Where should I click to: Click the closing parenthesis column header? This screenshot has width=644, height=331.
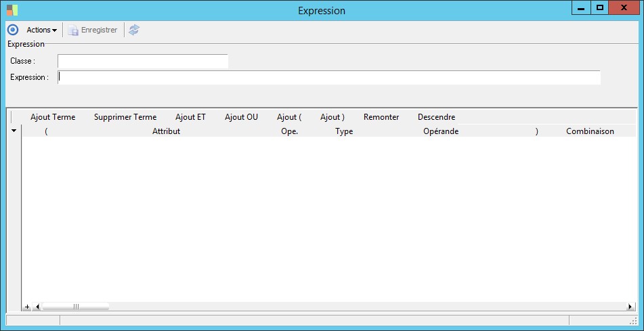tap(537, 131)
